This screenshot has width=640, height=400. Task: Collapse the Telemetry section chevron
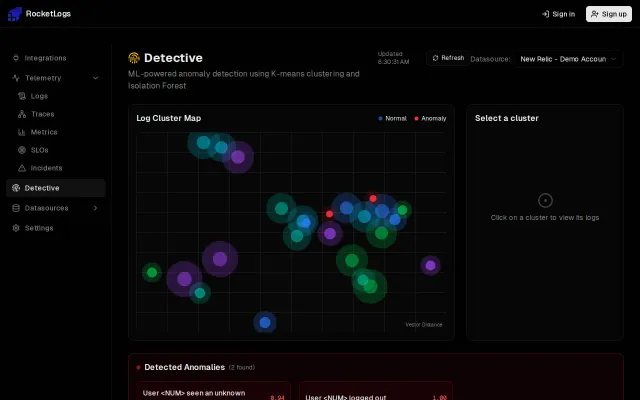(x=96, y=78)
